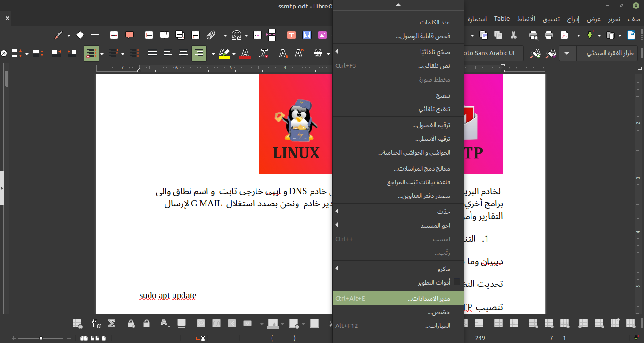Click the Export as PDF icon
Image resolution: width=644 pixels, height=343 pixels.
(x=564, y=35)
